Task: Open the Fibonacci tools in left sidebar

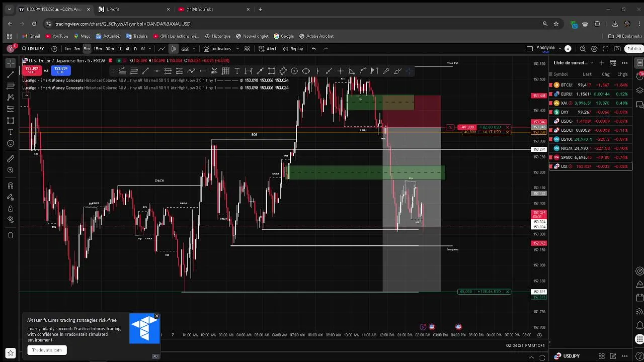Action: (11, 86)
